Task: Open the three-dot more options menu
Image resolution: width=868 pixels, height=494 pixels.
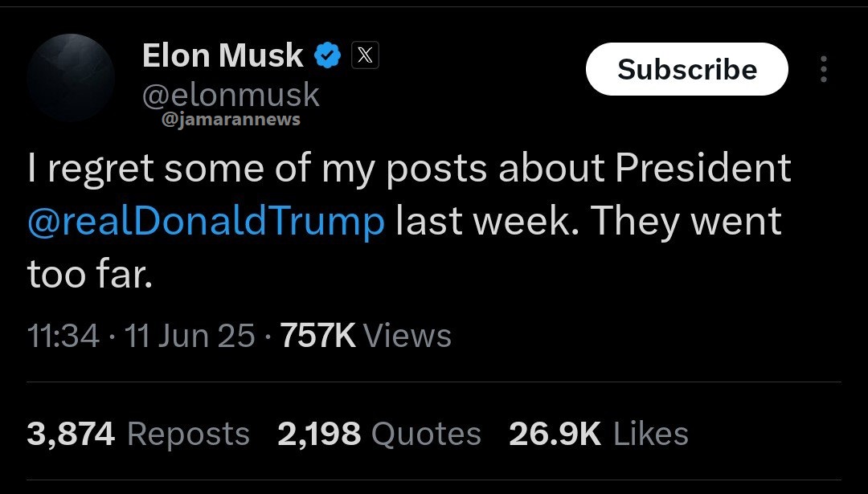Action: pyautogui.click(x=823, y=70)
